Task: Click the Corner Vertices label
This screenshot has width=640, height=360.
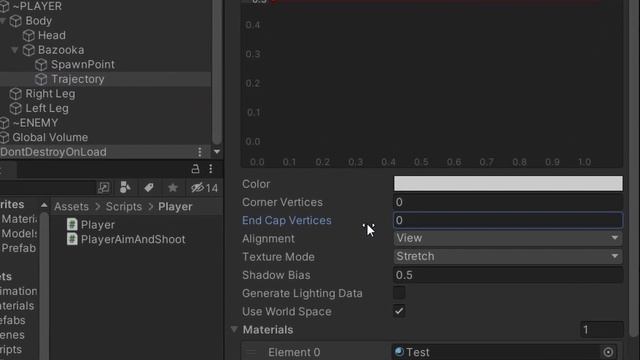Action: tap(282, 202)
